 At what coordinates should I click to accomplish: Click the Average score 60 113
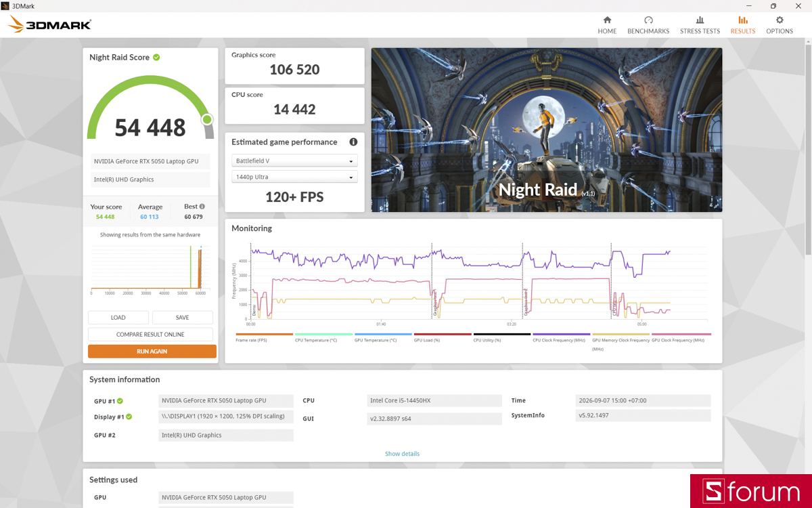coord(150,217)
